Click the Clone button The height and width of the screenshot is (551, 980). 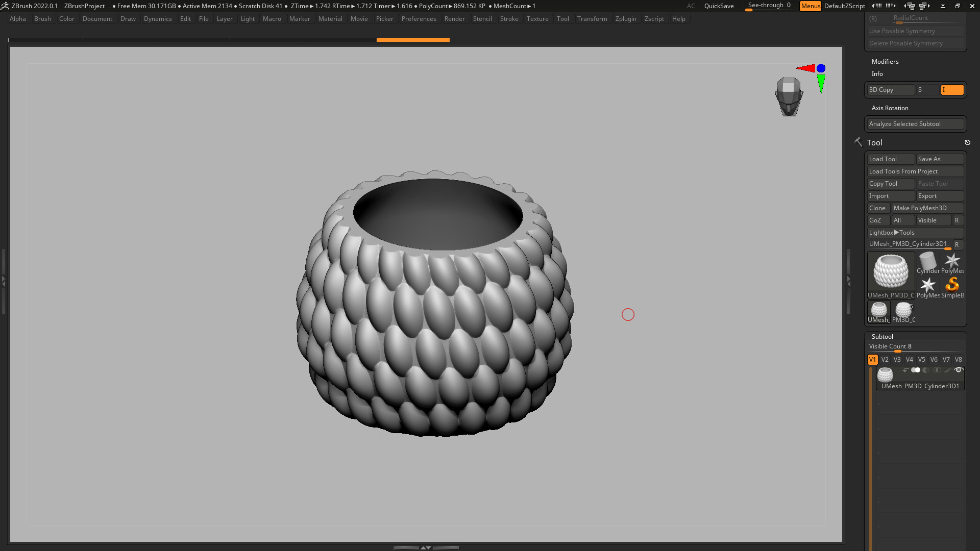point(879,208)
